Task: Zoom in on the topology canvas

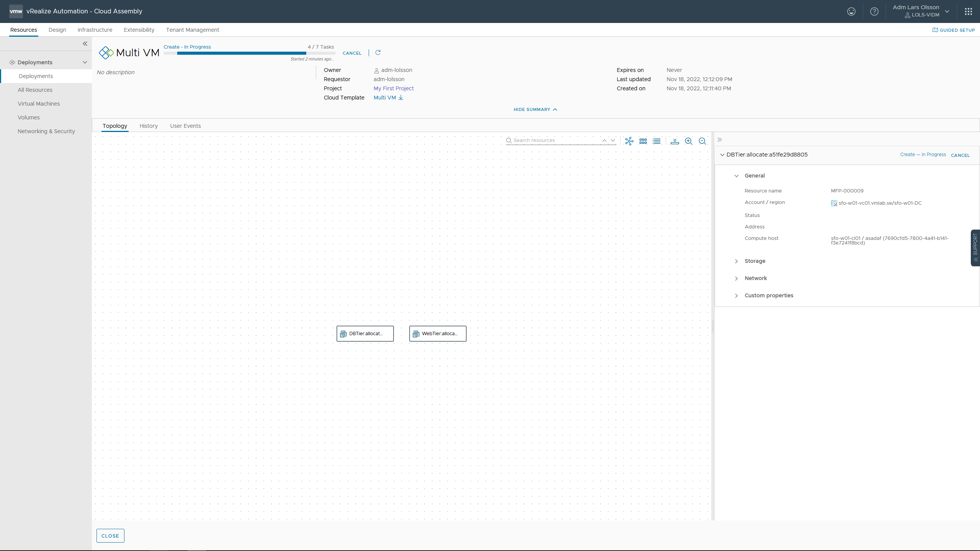Action: tap(689, 141)
